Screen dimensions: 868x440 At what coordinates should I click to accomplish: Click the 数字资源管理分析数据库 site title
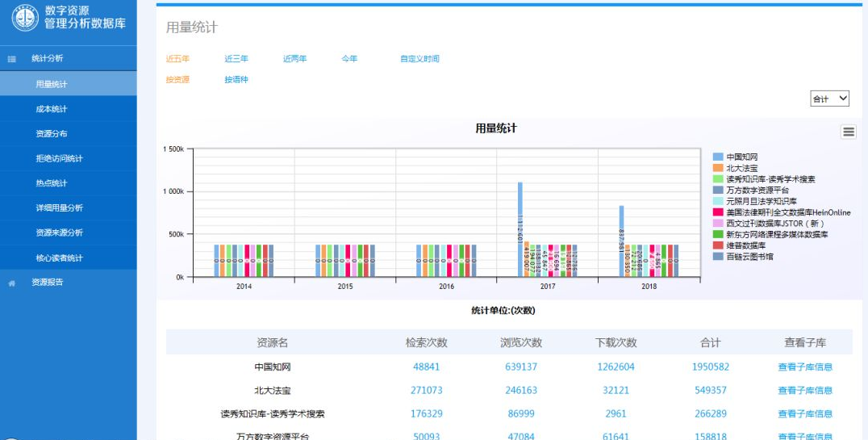pyautogui.click(x=85, y=17)
